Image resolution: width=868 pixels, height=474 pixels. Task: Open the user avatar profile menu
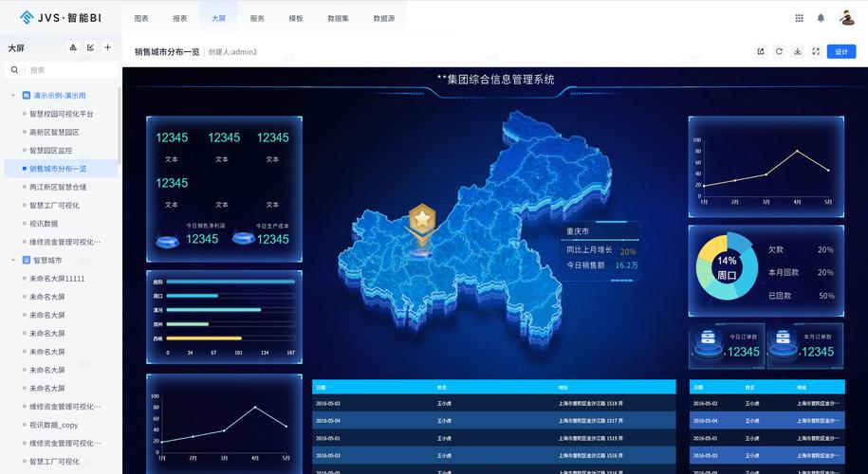coord(846,18)
